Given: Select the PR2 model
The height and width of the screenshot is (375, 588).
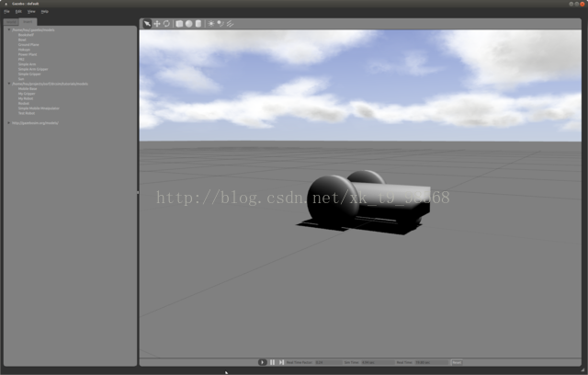Looking at the screenshot, I should 21,59.
